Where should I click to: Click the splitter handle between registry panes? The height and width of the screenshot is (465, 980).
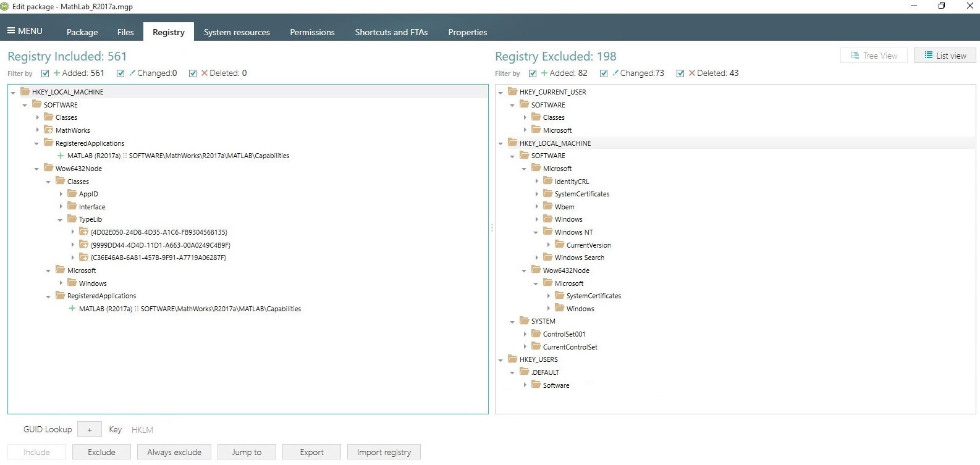click(x=492, y=227)
